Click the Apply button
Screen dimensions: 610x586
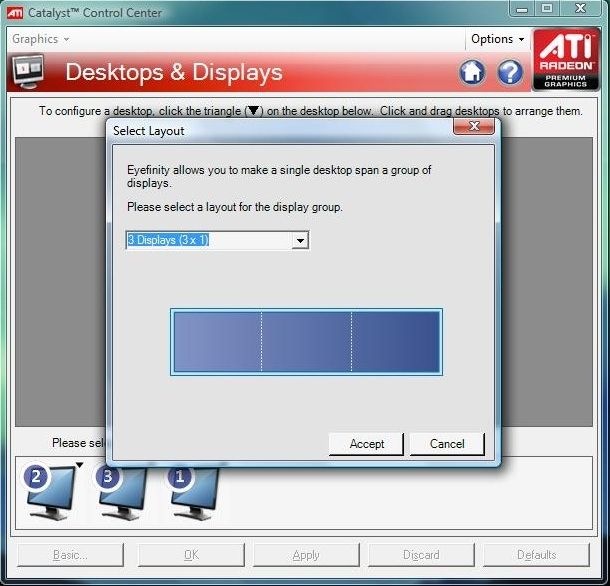[x=306, y=554]
